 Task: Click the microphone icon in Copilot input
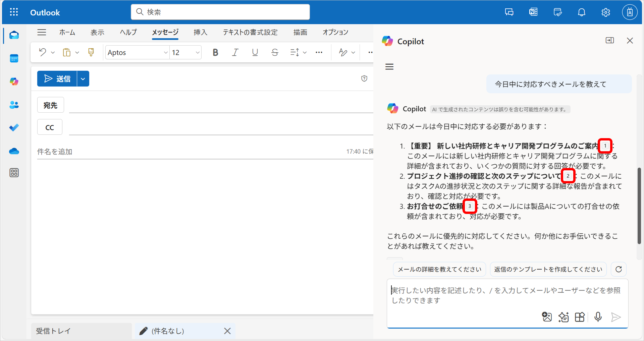pyautogui.click(x=598, y=317)
